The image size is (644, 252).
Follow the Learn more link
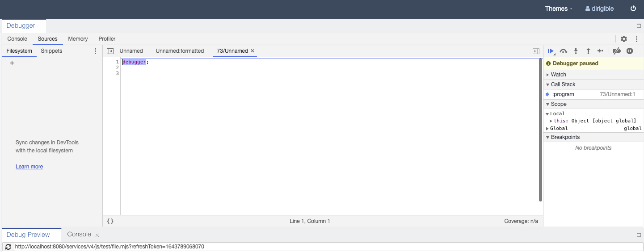pos(29,167)
